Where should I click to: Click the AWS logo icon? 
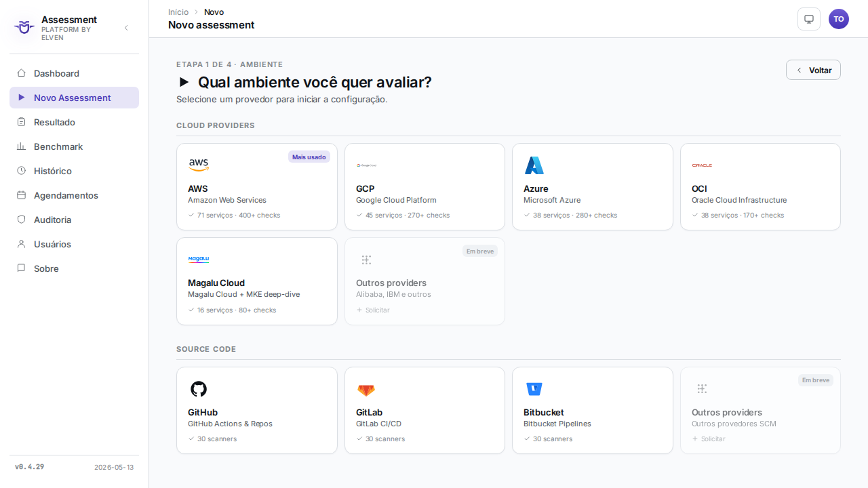[199, 165]
